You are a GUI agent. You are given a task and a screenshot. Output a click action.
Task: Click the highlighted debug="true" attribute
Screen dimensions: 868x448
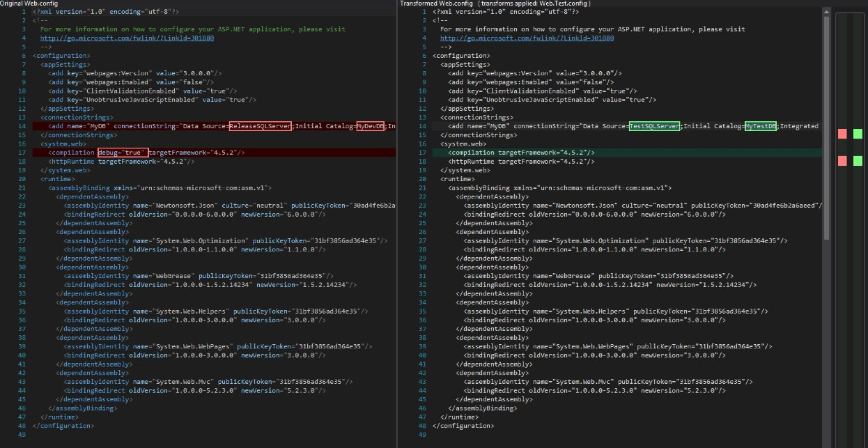(x=123, y=153)
